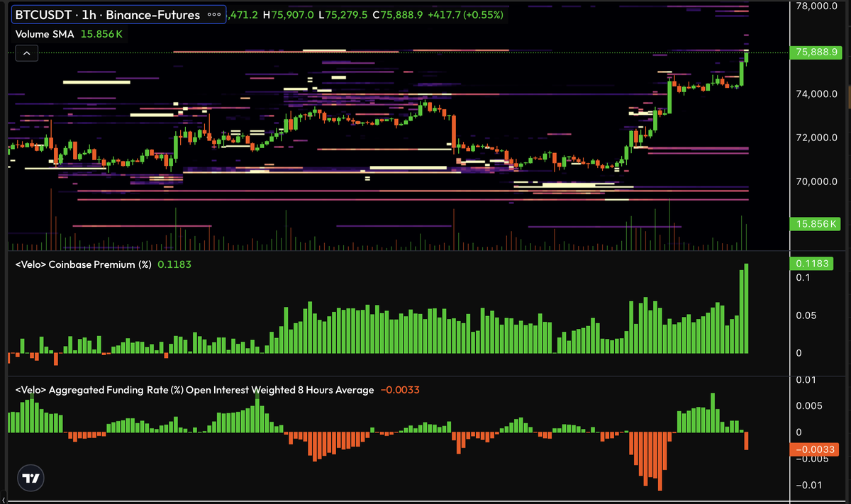The image size is (851, 504).
Task: Click the green 0.1183 label on the Coinbase Premium axis
Action: pos(813,264)
